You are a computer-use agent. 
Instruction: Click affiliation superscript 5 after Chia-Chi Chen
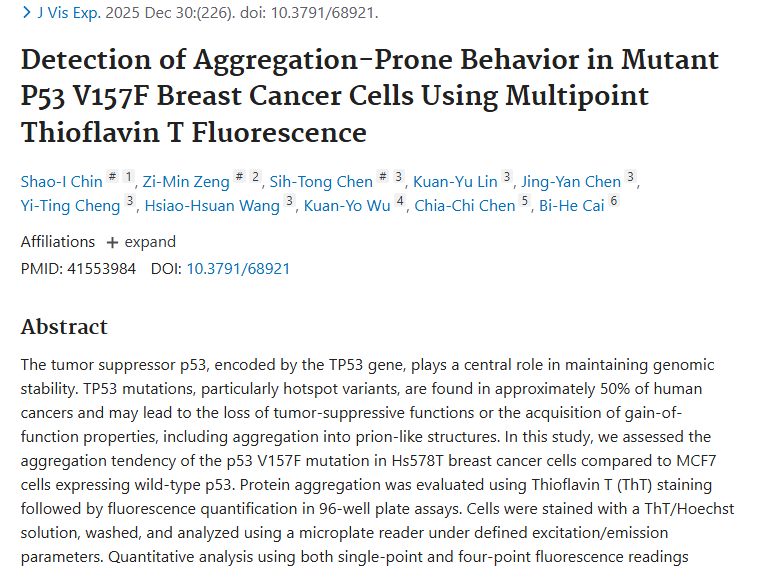tap(525, 203)
